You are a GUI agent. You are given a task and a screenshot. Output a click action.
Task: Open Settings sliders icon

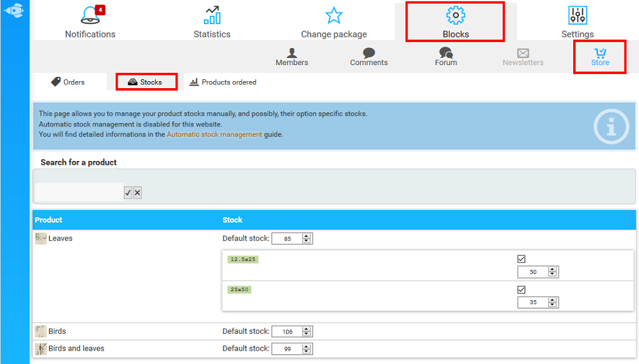578,15
